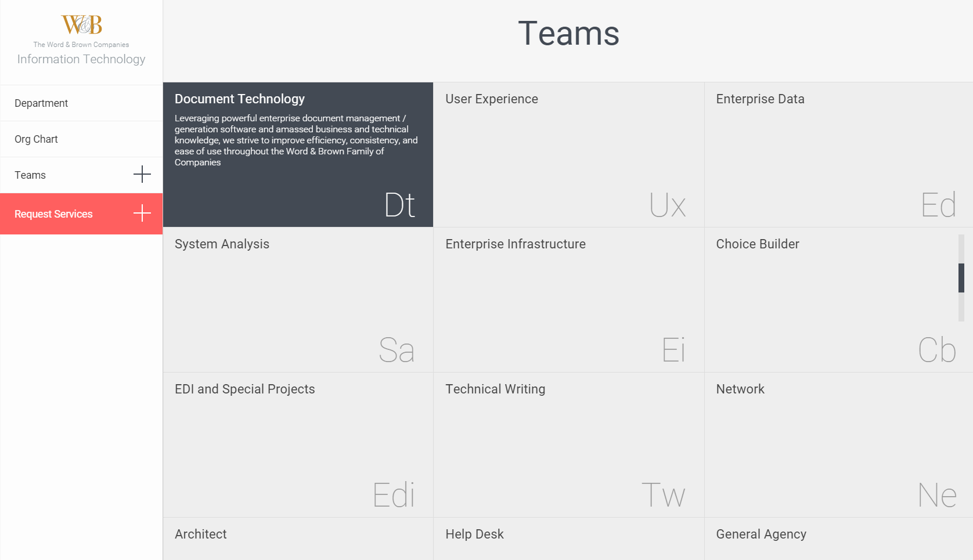Click the Dt abbreviation icon
973x560 pixels.
399,205
